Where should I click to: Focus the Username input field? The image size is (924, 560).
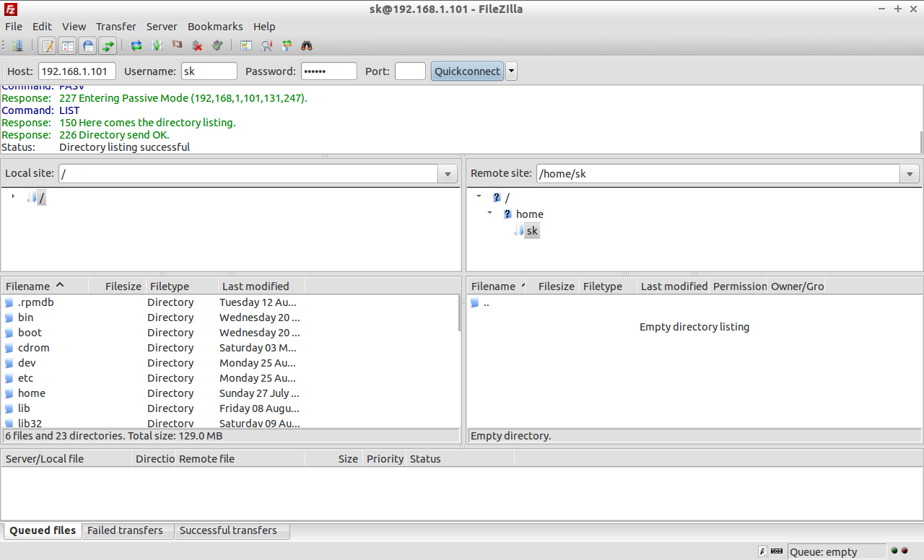tap(209, 71)
